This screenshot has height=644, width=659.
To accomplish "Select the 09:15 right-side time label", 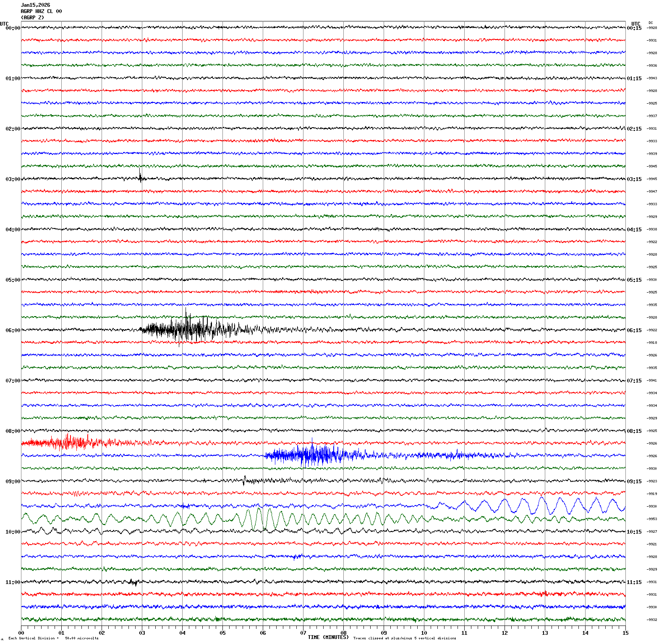I will coord(634,482).
